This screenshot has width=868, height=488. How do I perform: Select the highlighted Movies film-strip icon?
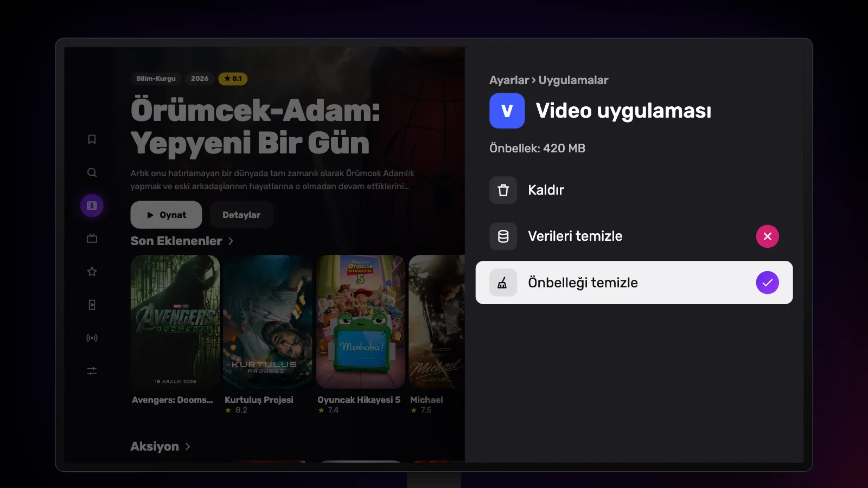tap(92, 206)
